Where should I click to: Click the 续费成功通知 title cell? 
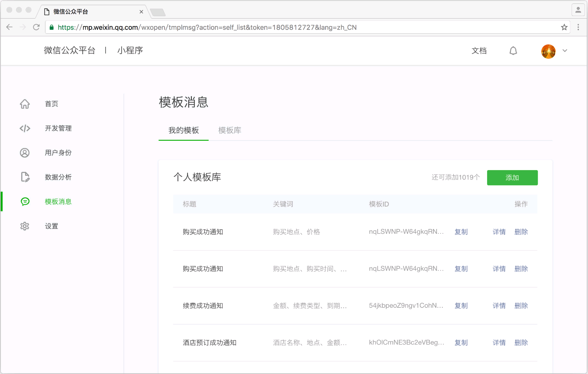tap(203, 306)
